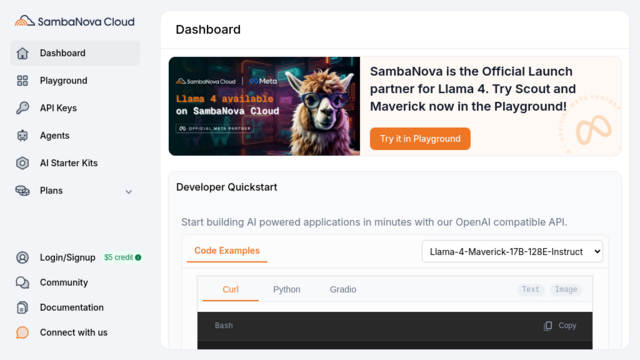The height and width of the screenshot is (360, 640).
Task: Click the Llama 4 llama banner image
Action: (264, 106)
